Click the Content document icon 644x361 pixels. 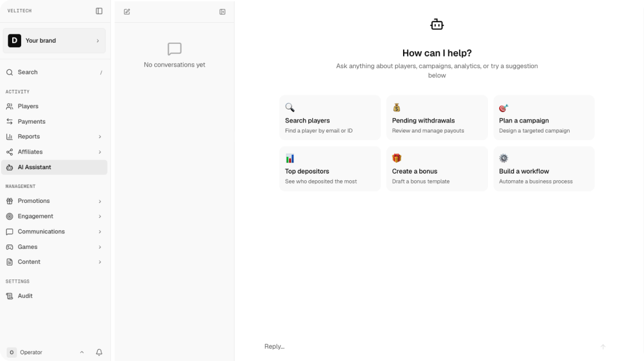pos(9,262)
